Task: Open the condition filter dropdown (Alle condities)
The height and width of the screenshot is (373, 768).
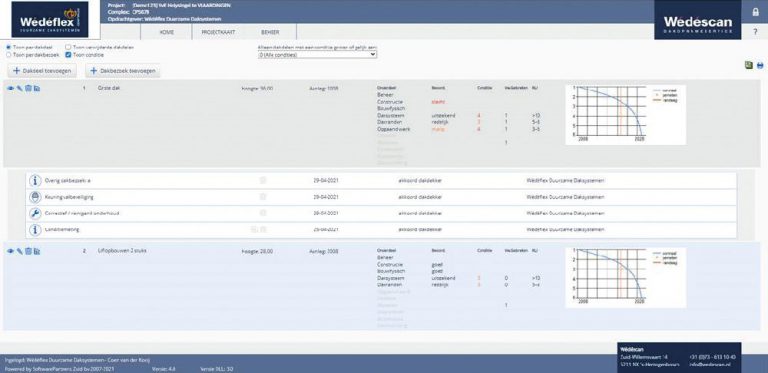Action: (317, 55)
